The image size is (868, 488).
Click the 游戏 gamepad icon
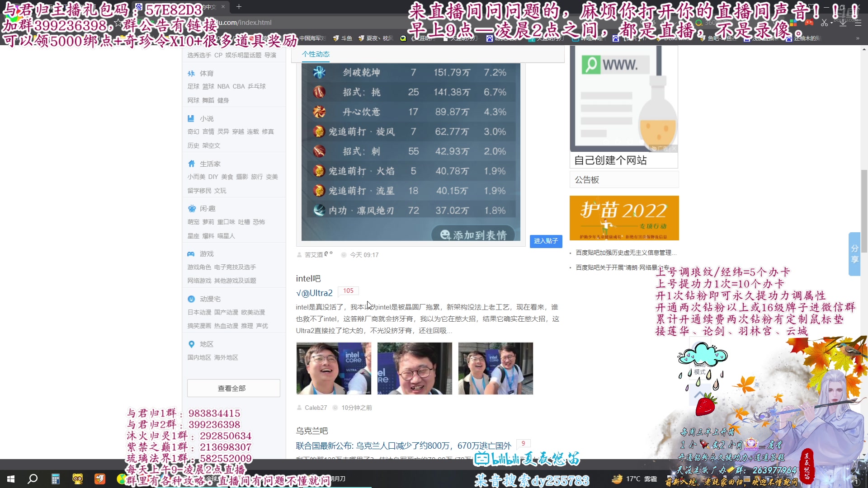coord(191,254)
